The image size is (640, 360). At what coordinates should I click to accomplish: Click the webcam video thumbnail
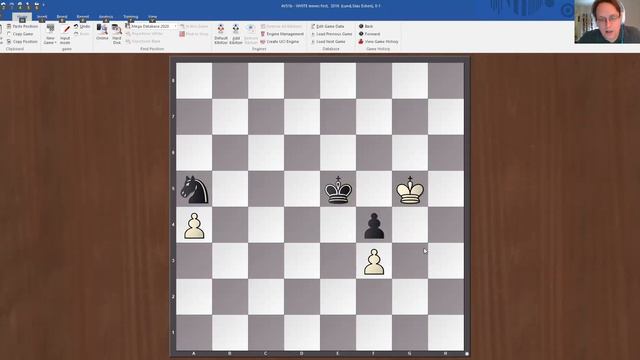coord(607,22)
